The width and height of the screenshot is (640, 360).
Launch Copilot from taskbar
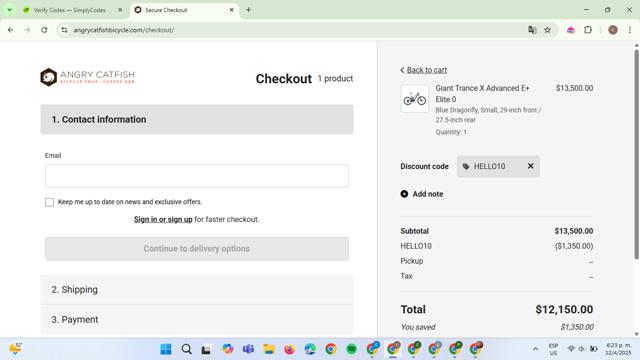point(228,349)
